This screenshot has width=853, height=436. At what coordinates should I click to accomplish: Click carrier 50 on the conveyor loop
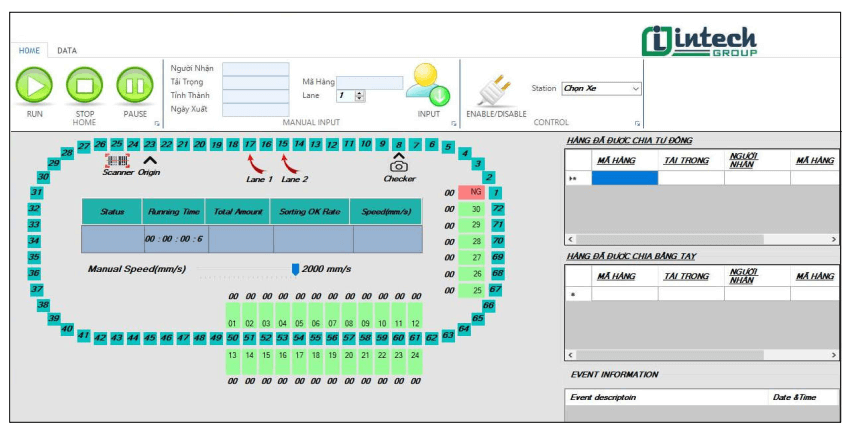point(233,338)
